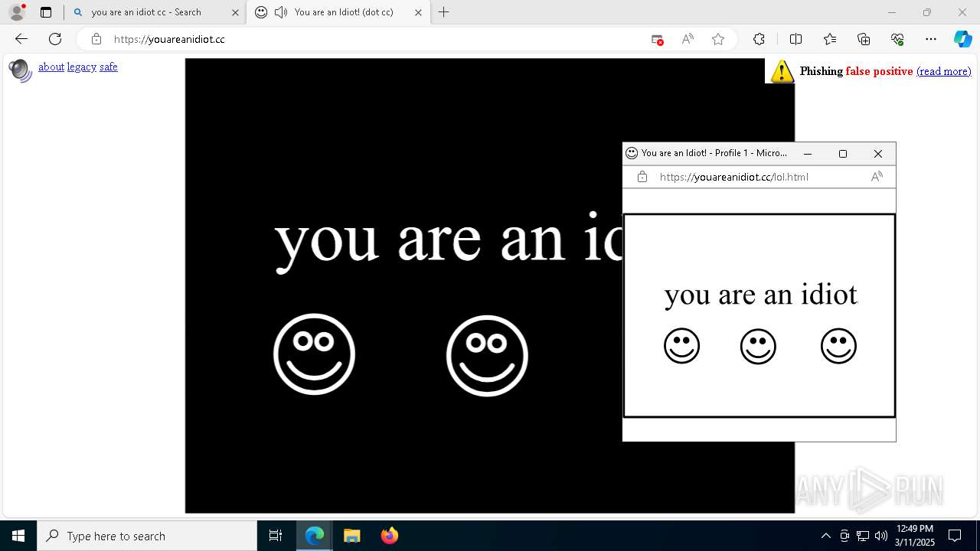Viewport: 980px width, 551px height.
Task: Close the 'you are an idiot cc - Search' tab
Action: (235, 12)
